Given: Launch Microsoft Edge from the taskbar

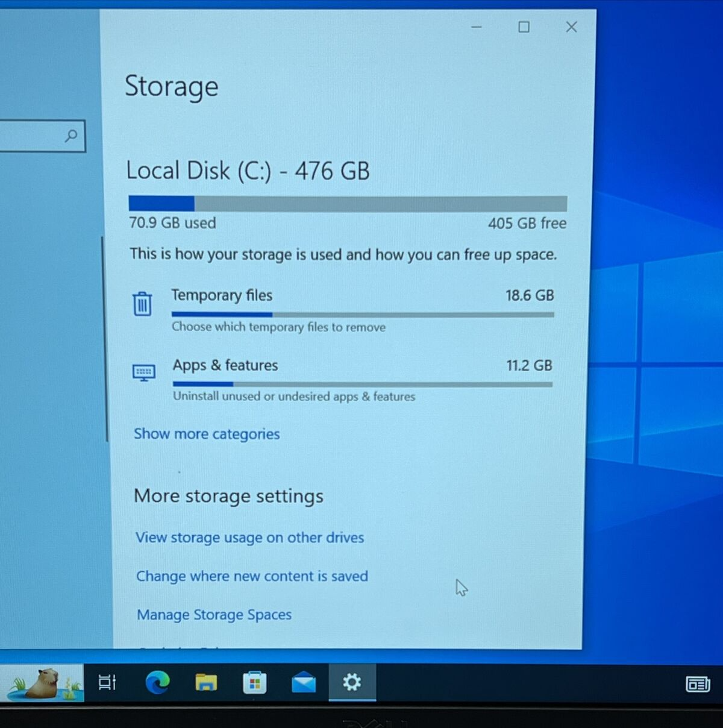Looking at the screenshot, I should click(157, 682).
